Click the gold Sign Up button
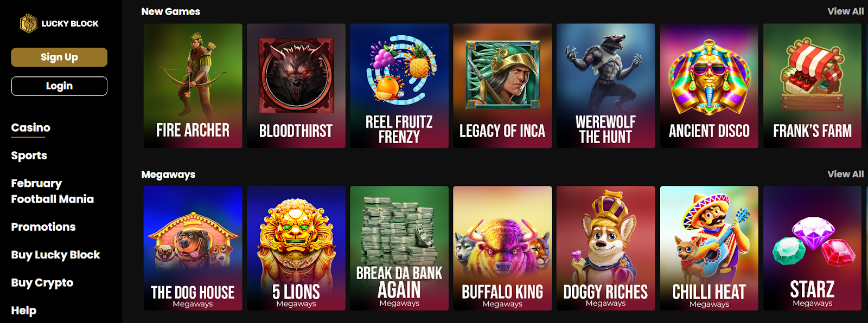The height and width of the screenshot is (323, 868). 59,57
